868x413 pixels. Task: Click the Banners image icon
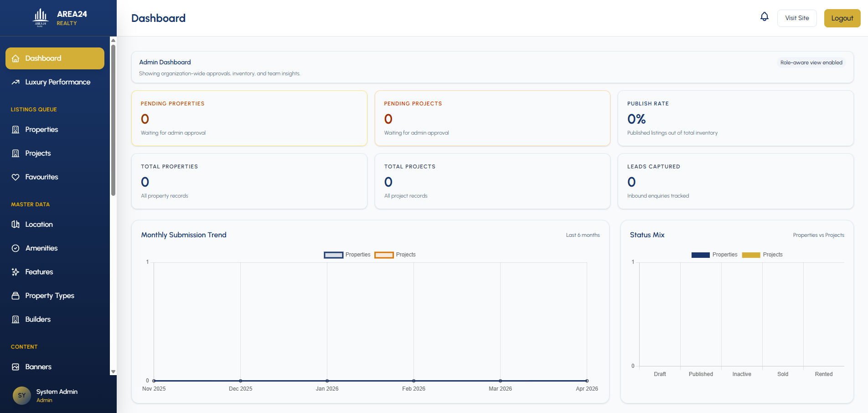click(15, 367)
